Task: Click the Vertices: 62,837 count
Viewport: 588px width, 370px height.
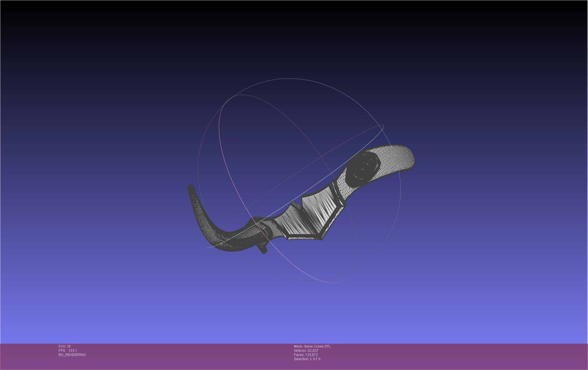Action: [306, 351]
